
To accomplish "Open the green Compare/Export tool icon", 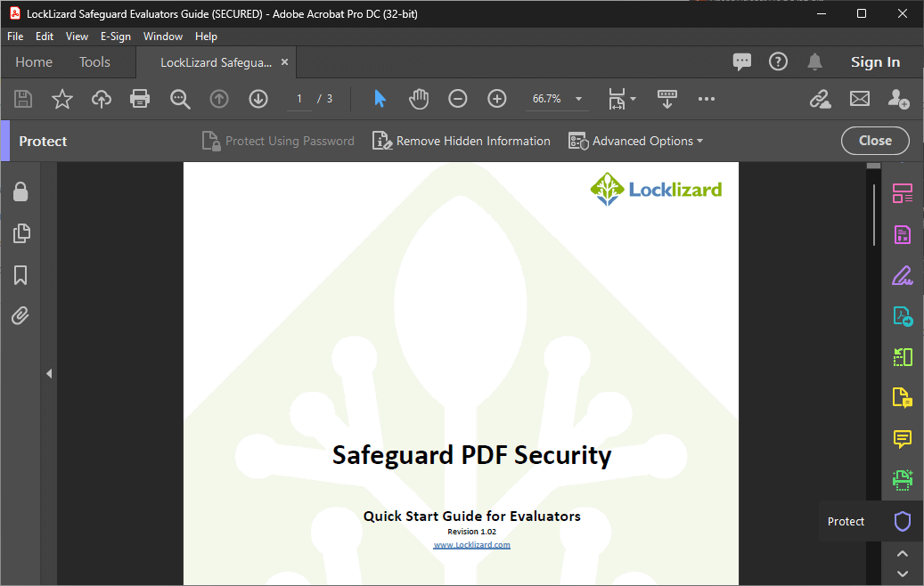I will 903,357.
